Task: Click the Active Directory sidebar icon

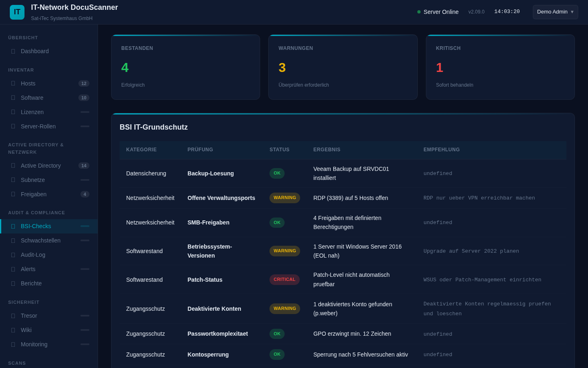Action: [13, 166]
